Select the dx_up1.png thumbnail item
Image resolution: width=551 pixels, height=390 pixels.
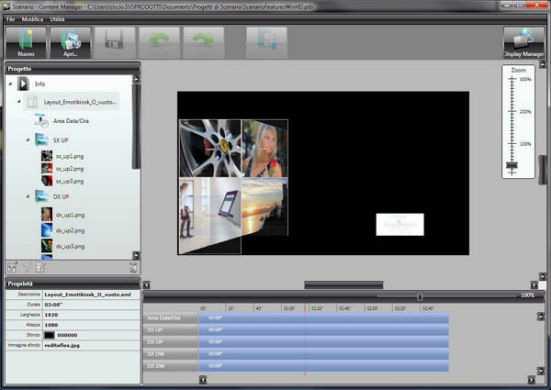tap(47, 214)
